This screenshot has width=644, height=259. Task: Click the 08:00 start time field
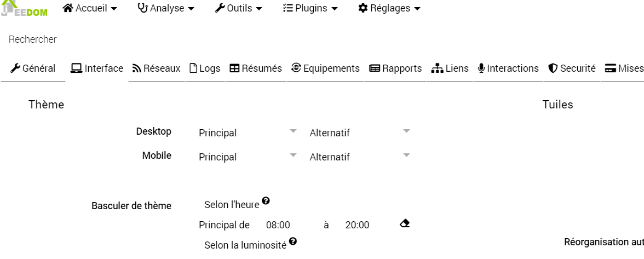[278, 225]
